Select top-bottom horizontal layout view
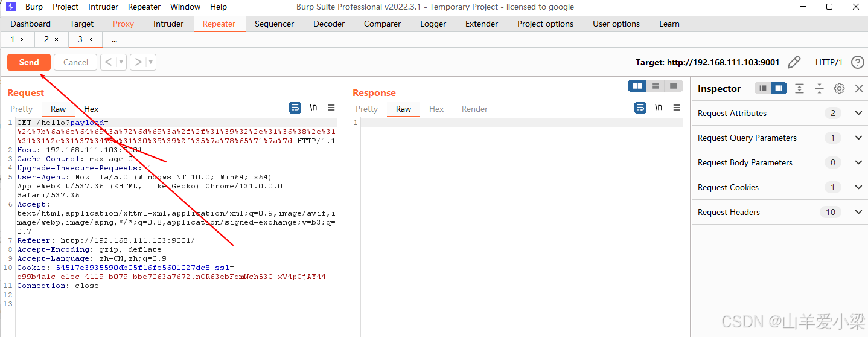The width and height of the screenshot is (868, 337). [655, 86]
